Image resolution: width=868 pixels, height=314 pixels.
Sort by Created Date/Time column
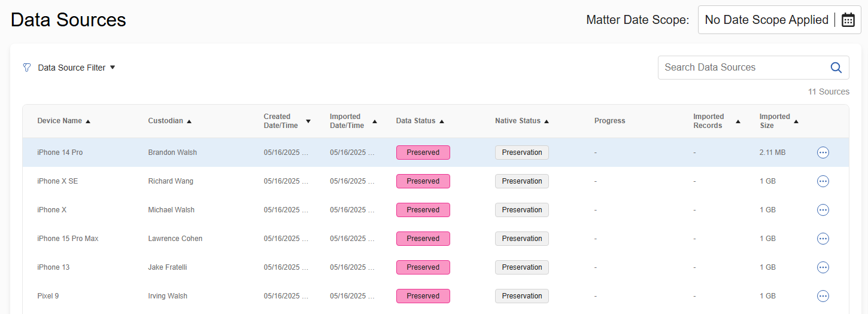click(x=287, y=121)
